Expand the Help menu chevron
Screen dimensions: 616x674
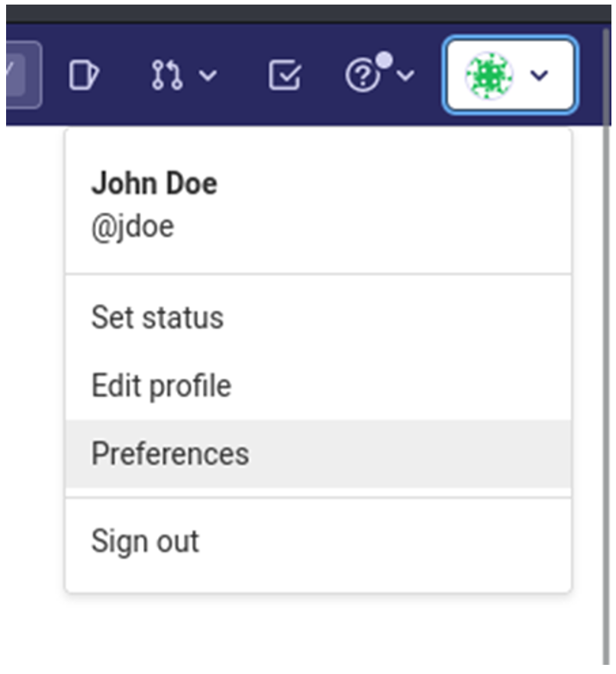pos(407,76)
